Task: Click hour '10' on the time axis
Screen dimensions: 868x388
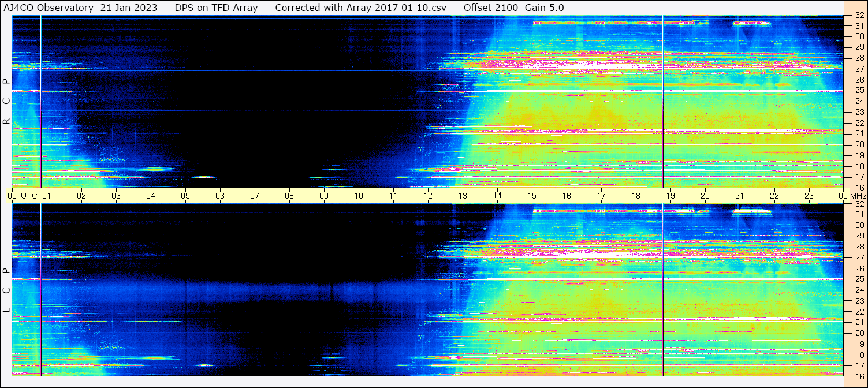Action: coord(359,196)
